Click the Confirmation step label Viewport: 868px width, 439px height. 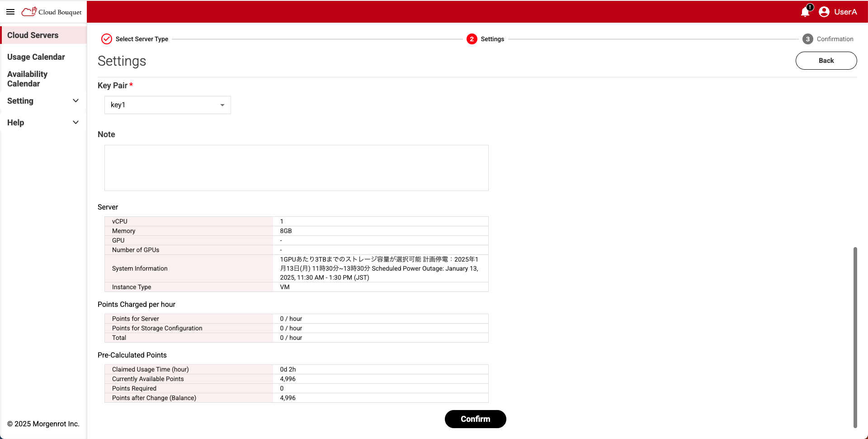click(835, 39)
